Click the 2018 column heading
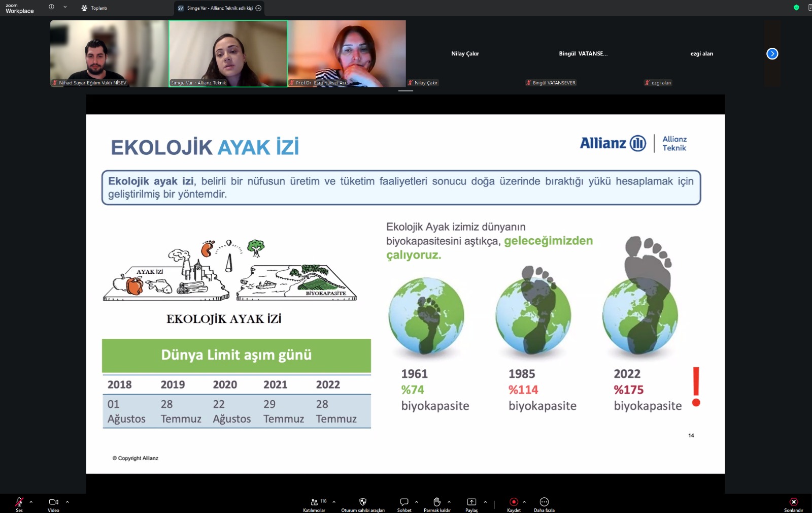This screenshot has width=812, height=513. click(x=120, y=384)
